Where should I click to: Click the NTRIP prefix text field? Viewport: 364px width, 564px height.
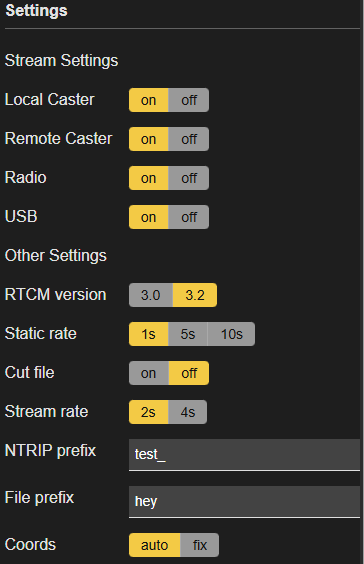(x=244, y=455)
